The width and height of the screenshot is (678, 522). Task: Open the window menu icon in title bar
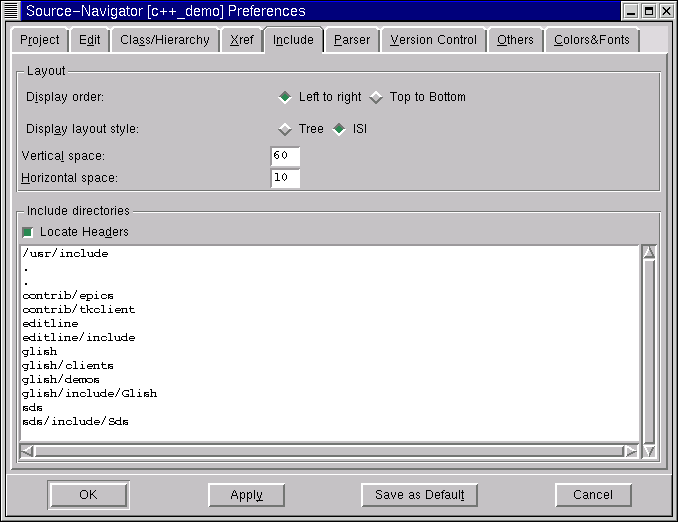(11, 10)
